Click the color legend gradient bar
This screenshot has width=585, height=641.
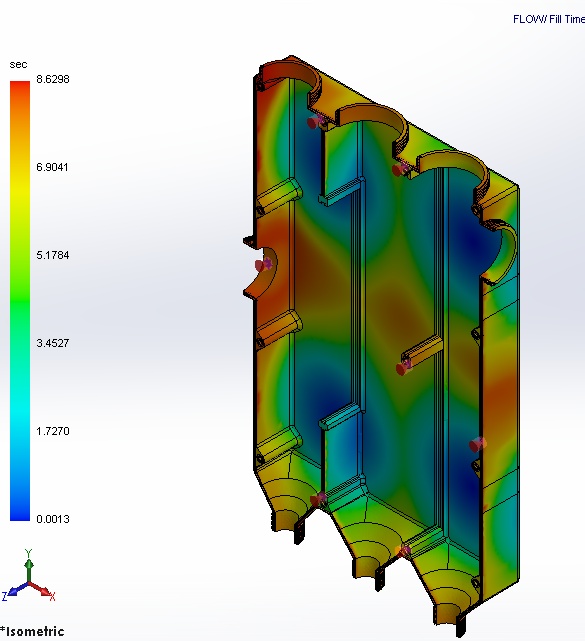(20, 301)
